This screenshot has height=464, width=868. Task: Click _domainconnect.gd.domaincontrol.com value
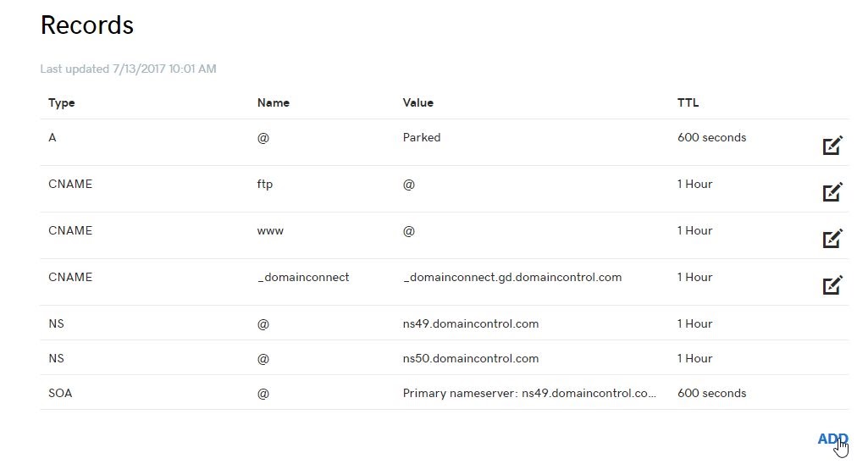click(511, 277)
